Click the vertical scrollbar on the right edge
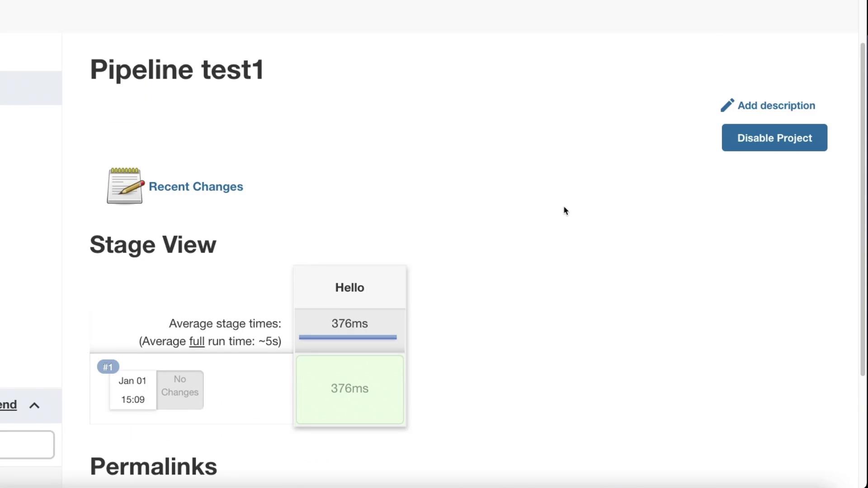 pos(863,208)
